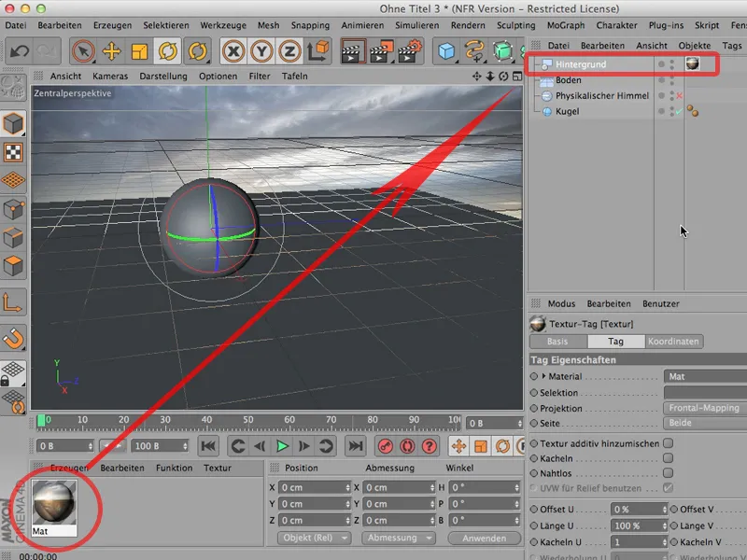Open the Projektion Frontal-Mapping dropdown
Screen dimensions: 747x560
705,408
